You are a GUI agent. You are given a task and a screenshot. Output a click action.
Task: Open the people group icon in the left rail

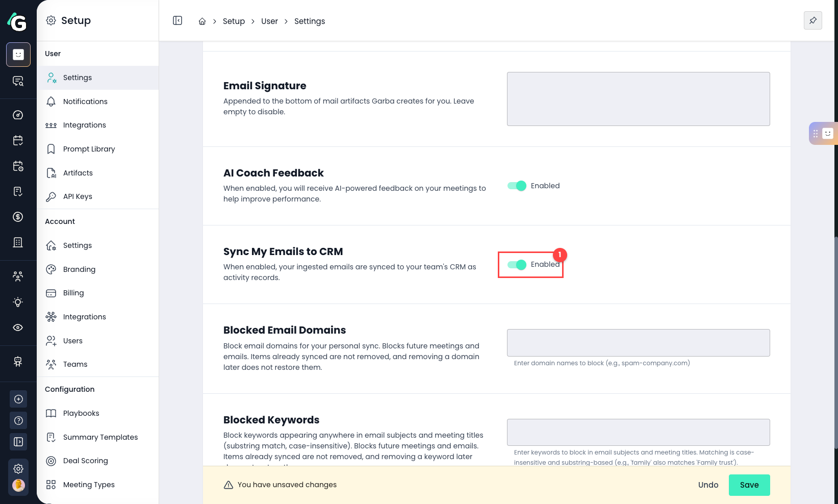tap(18, 276)
